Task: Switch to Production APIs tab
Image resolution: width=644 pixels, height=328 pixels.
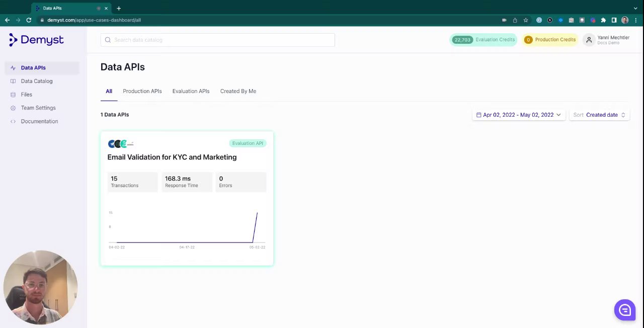Action: [x=142, y=91]
